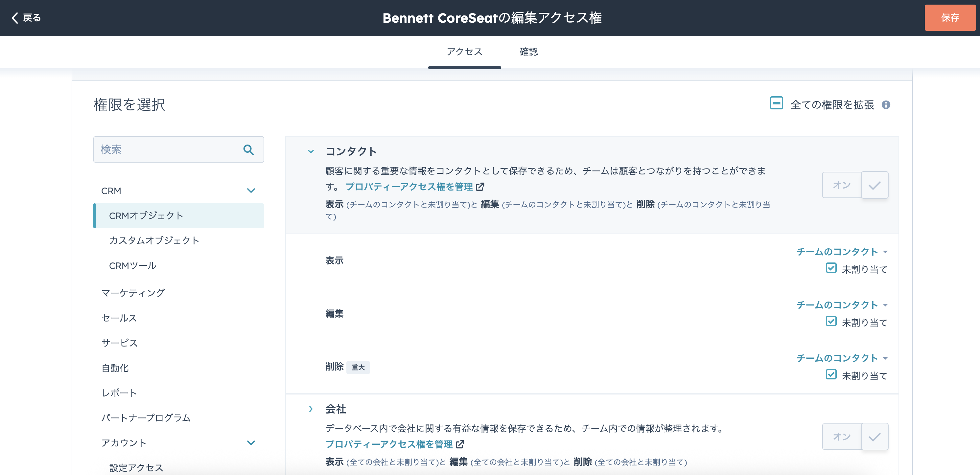Uncheck 未割り当て for 編集 permission
980x475 pixels.
(831, 321)
